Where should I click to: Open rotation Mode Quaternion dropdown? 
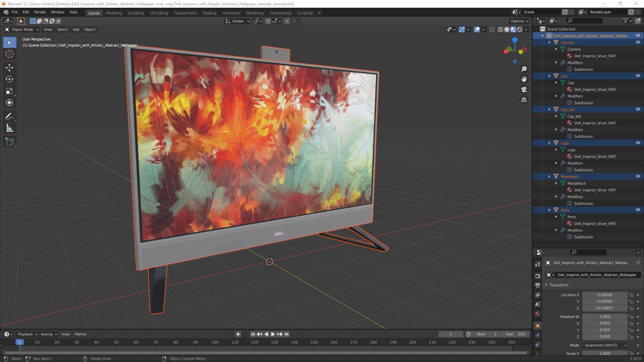click(x=605, y=345)
